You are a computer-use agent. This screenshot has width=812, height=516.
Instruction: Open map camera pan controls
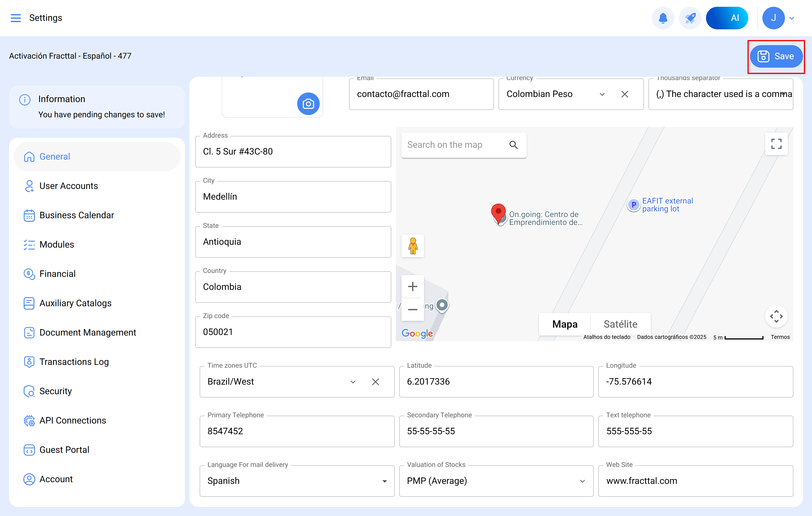pos(776,316)
